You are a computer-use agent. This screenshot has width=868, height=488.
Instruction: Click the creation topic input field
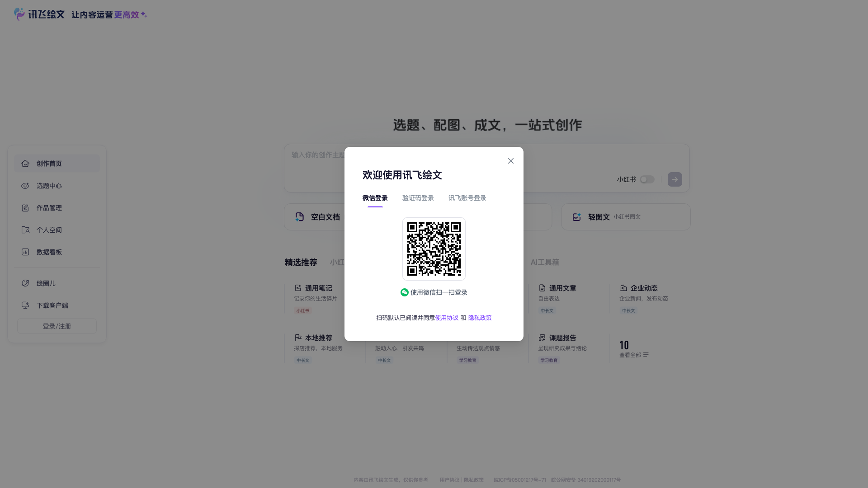coord(487,168)
